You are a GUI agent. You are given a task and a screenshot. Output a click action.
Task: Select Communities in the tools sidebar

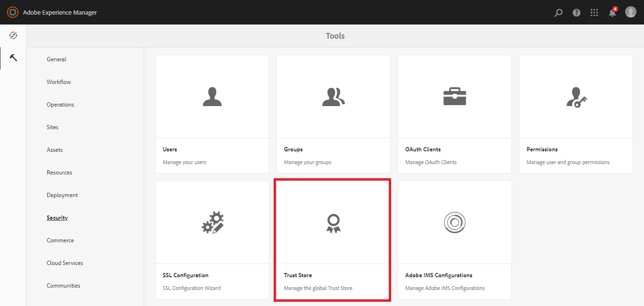tap(64, 286)
